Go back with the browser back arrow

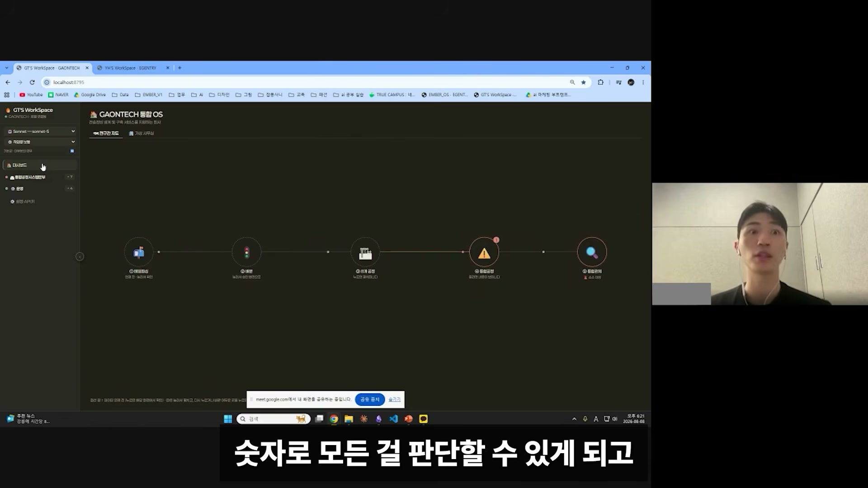(x=8, y=82)
